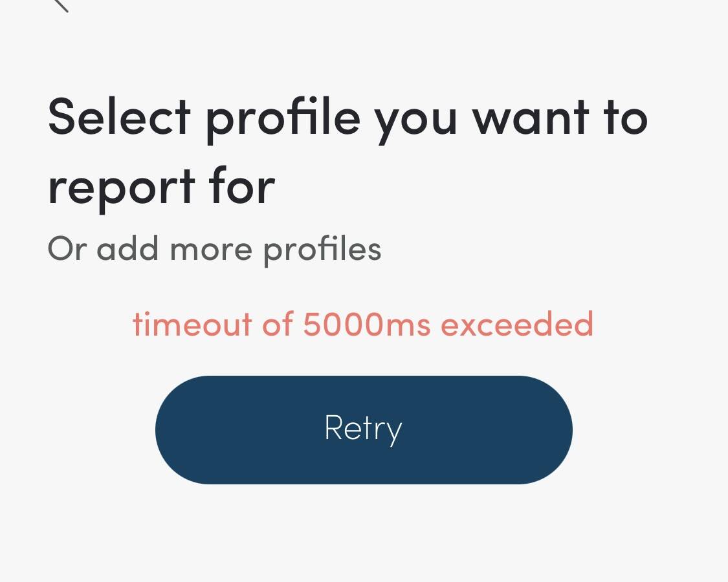Hit Retry after the timeout error
The width and height of the screenshot is (728, 582).
click(364, 428)
